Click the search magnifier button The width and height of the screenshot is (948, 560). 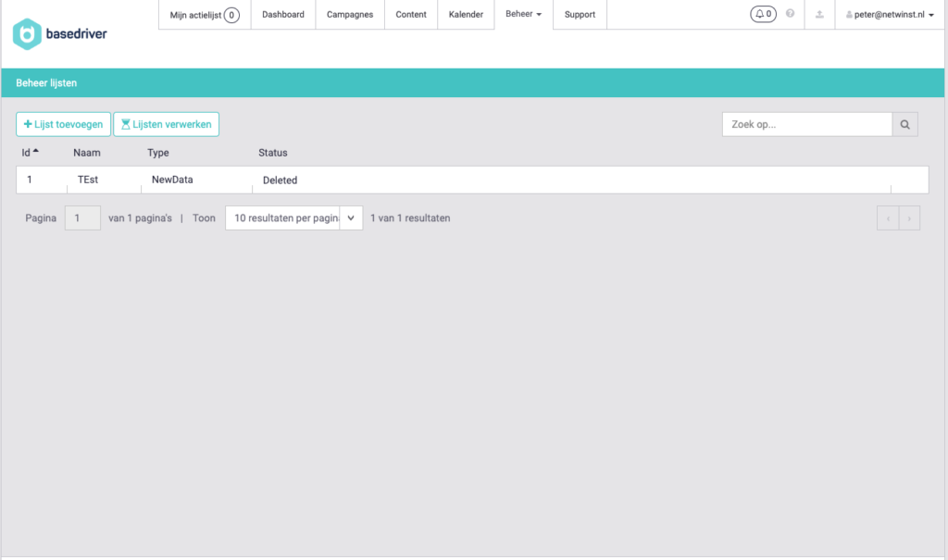(905, 124)
